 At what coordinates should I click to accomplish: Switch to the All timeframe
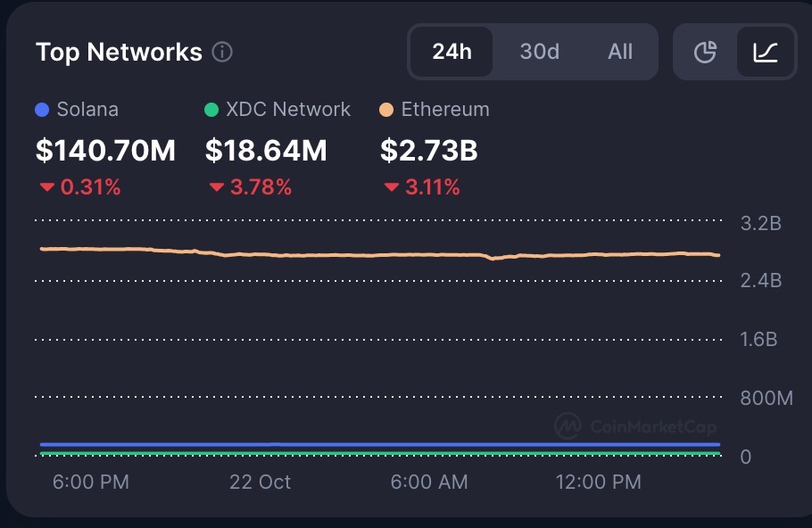coord(619,52)
